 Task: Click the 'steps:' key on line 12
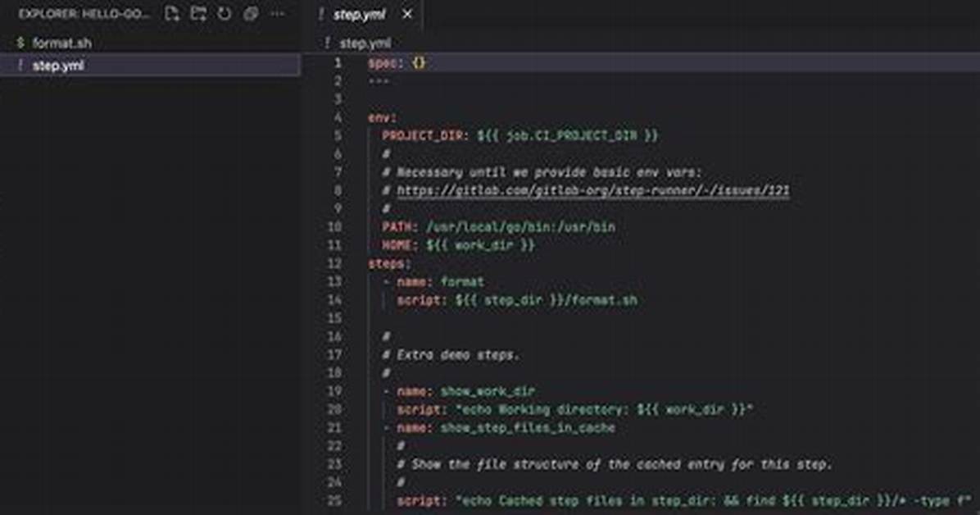(389, 263)
